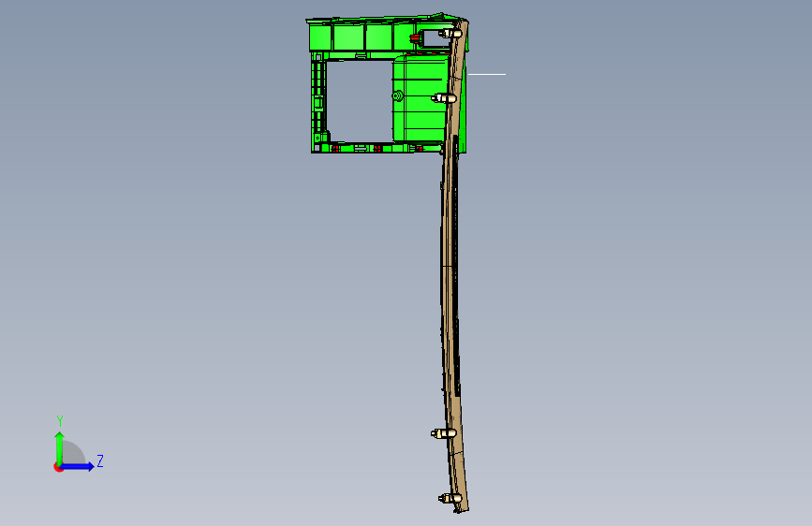This screenshot has width=812, height=526.
Task: Click the red origin dot of the axis triad
Action: [58, 467]
